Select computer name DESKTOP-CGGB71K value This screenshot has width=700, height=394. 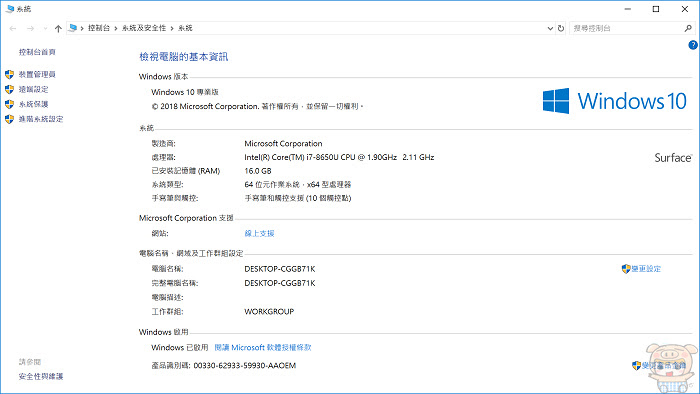point(280,269)
